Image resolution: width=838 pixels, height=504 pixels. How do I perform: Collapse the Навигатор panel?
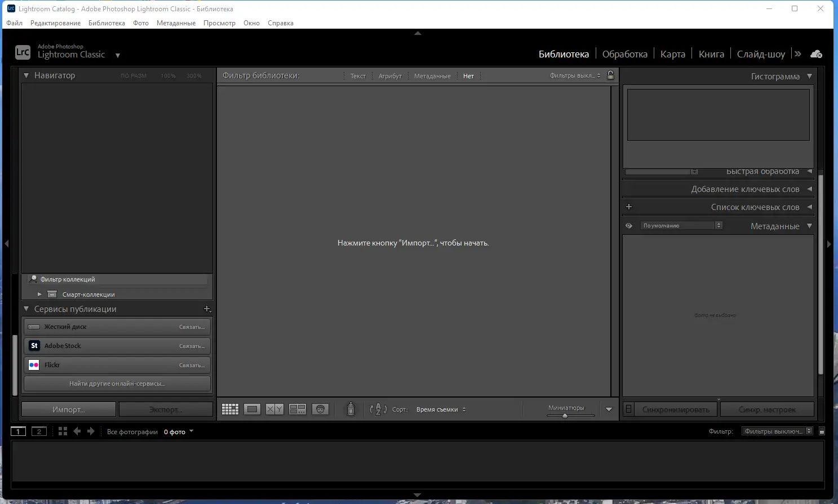[26, 75]
